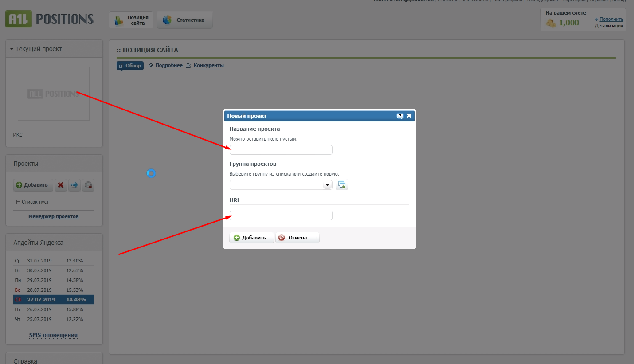Select the 29.07.2019 update row
This screenshot has height=364, width=634.
pos(54,280)
